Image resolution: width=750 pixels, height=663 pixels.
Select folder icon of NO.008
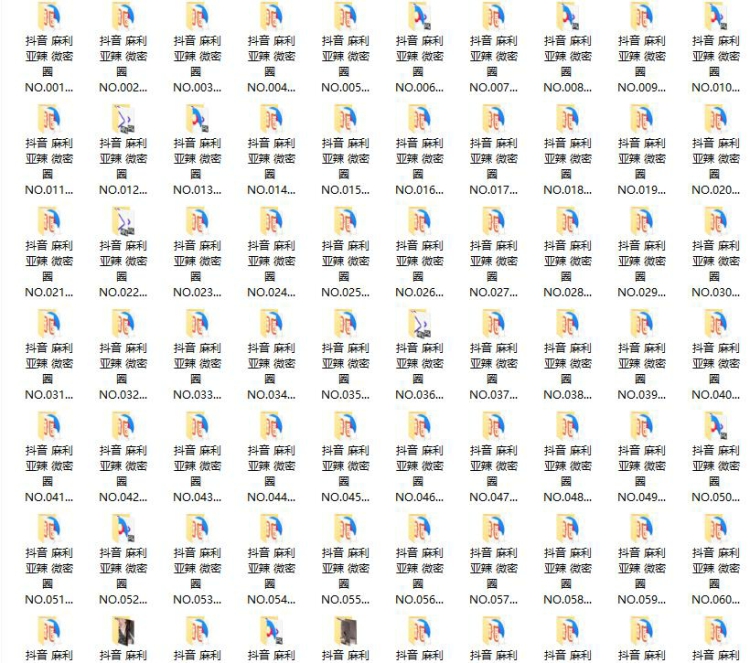[568, 16]
